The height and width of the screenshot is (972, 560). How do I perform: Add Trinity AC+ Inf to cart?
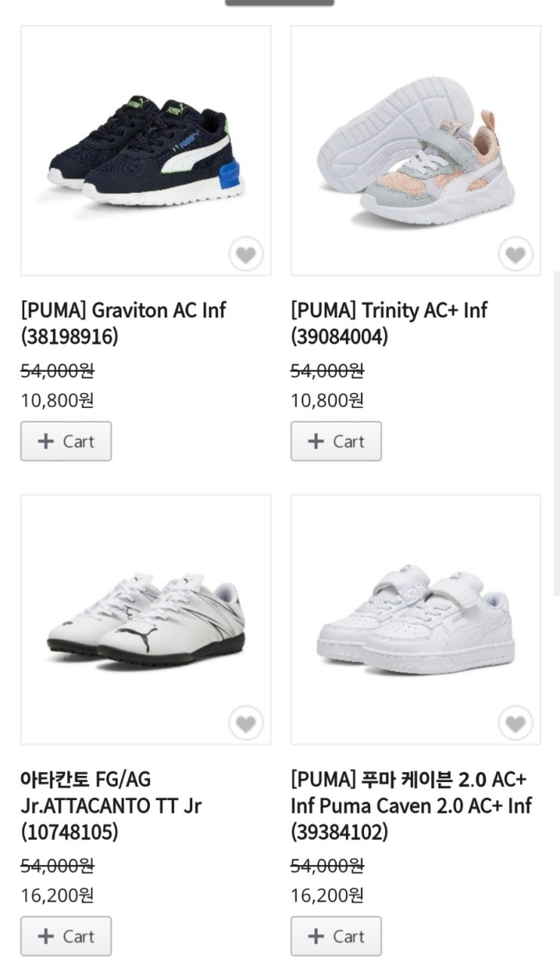(x=336, y=441)
